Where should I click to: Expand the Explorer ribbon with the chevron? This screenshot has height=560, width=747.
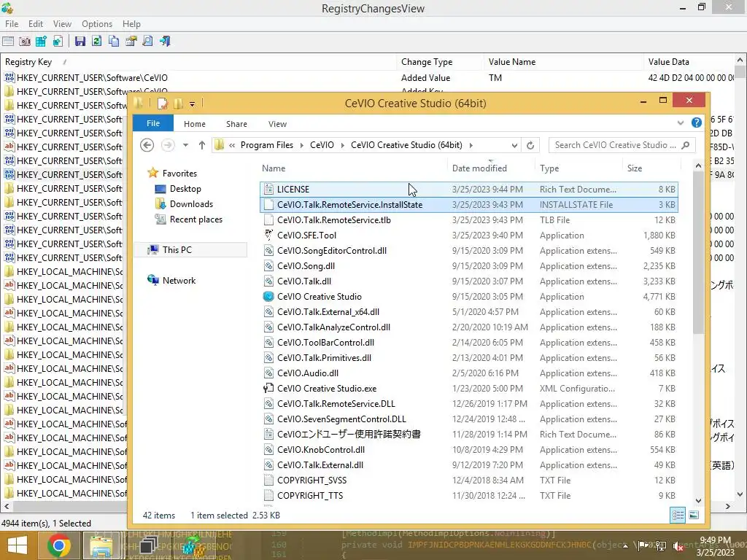681,123
